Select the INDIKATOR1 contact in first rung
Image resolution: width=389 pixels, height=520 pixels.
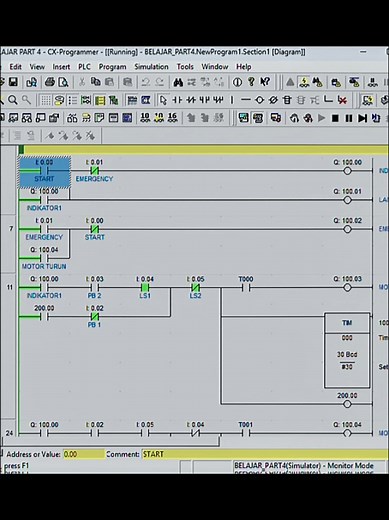[44, 200]
